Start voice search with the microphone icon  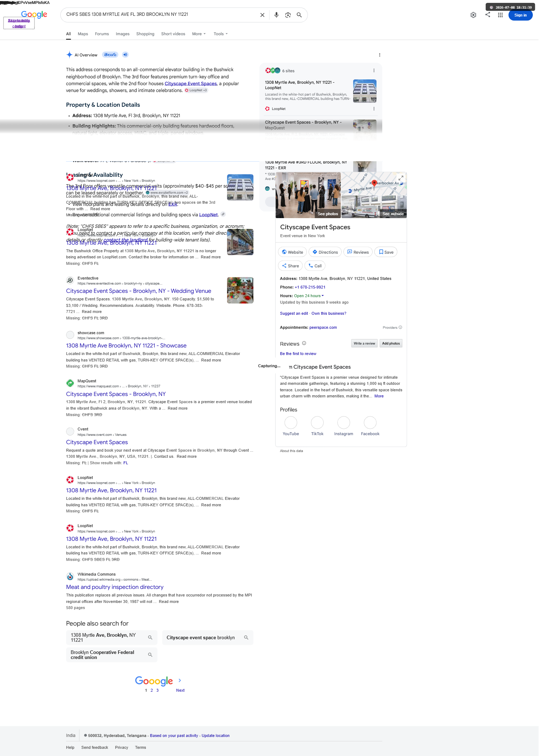(x=276, y=15)
